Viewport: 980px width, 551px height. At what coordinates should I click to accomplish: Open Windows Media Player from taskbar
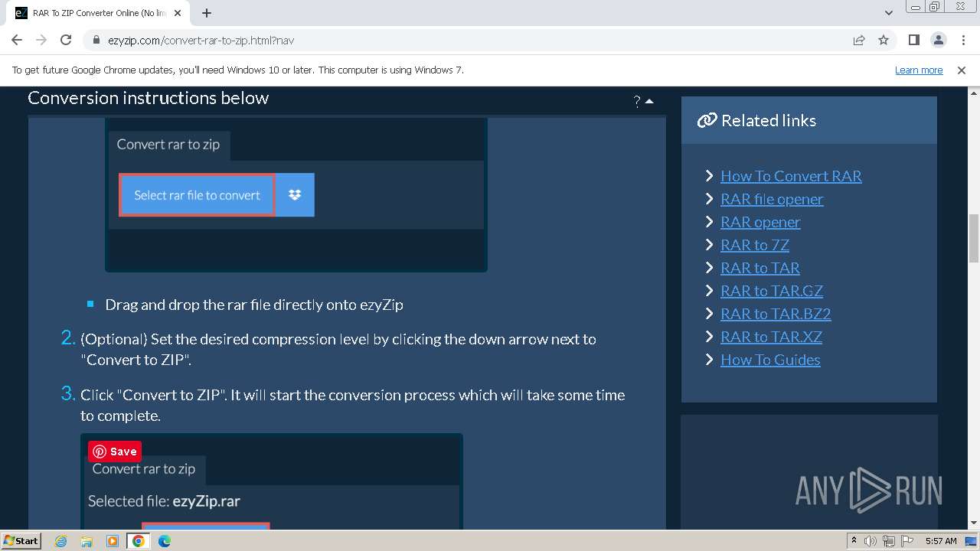click(x=113, y=541)
